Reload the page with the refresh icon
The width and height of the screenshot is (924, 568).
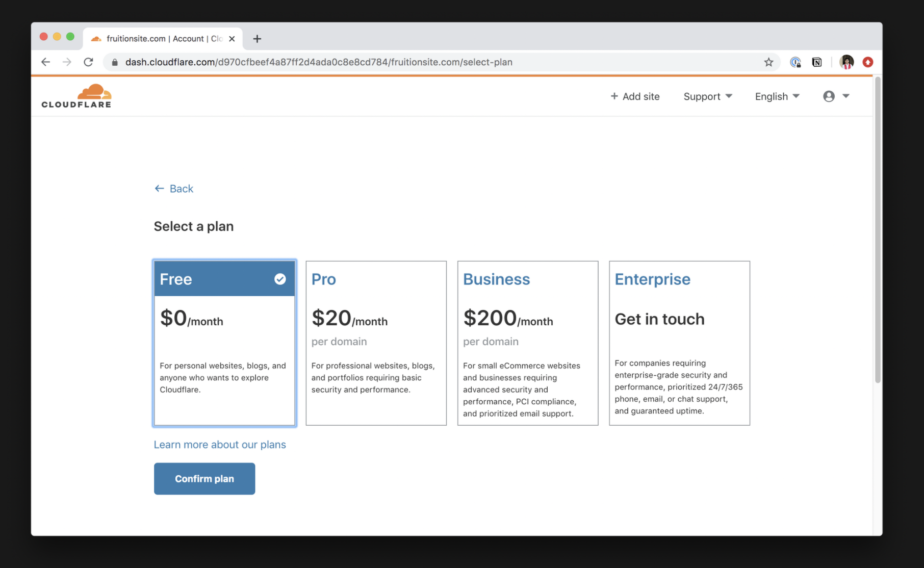click(88, 62)
